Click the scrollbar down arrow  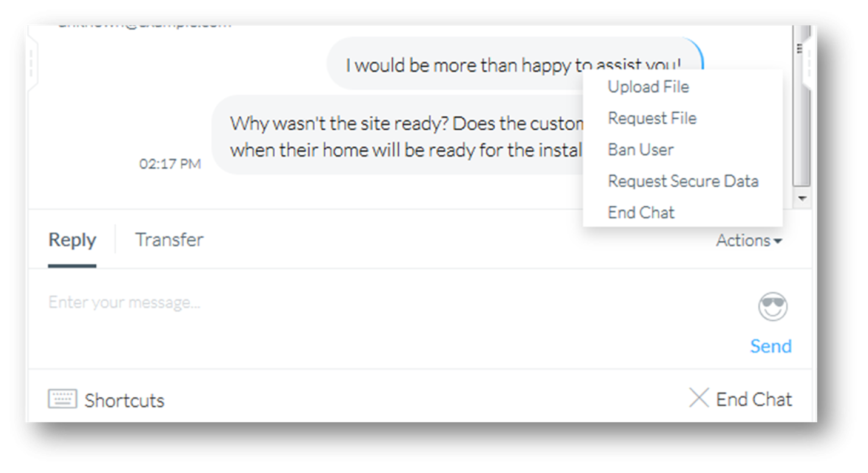801,198
